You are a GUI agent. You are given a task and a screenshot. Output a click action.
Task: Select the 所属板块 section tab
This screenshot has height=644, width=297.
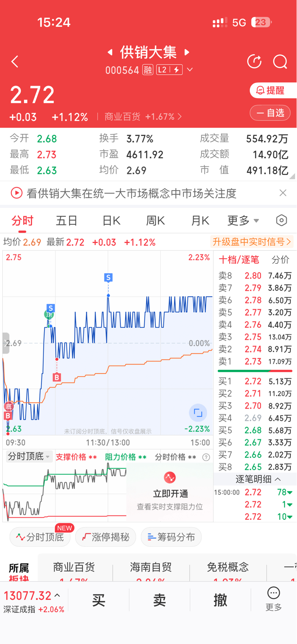19,572
